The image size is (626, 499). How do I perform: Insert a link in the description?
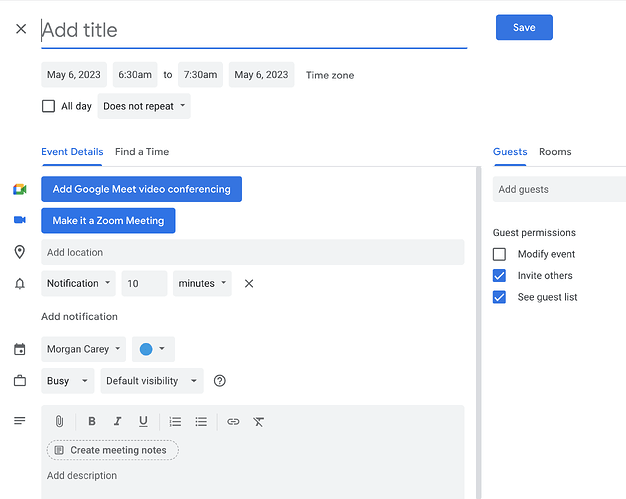233,422
